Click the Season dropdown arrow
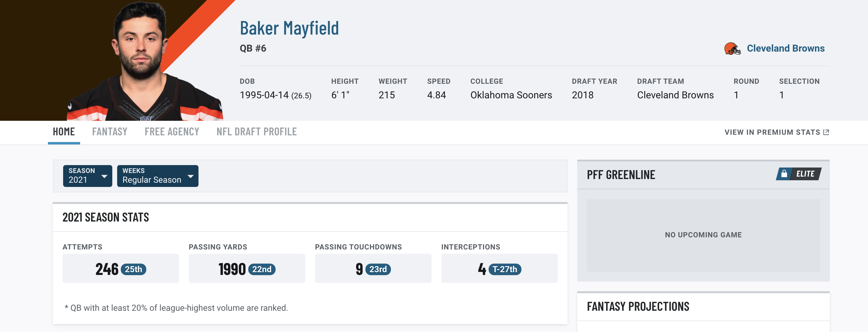This screenshot has height=332, width=868. point(104,176)
